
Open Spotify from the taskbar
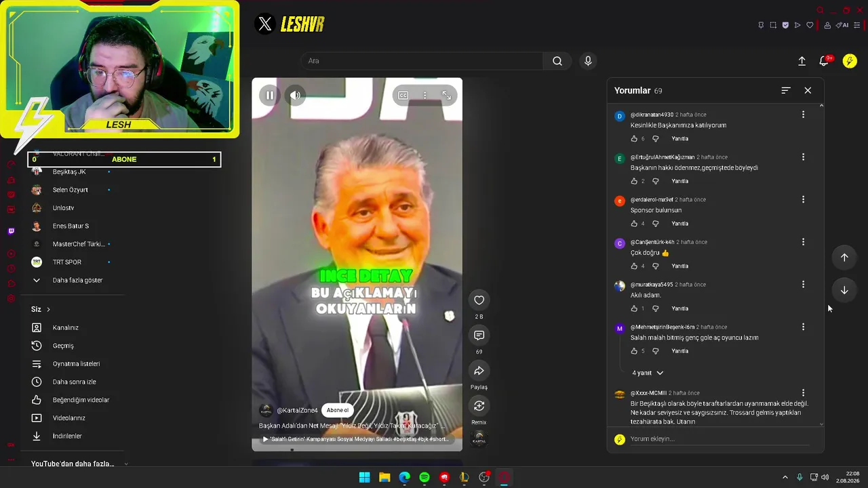pyautogui.click(x=425, y=477)
